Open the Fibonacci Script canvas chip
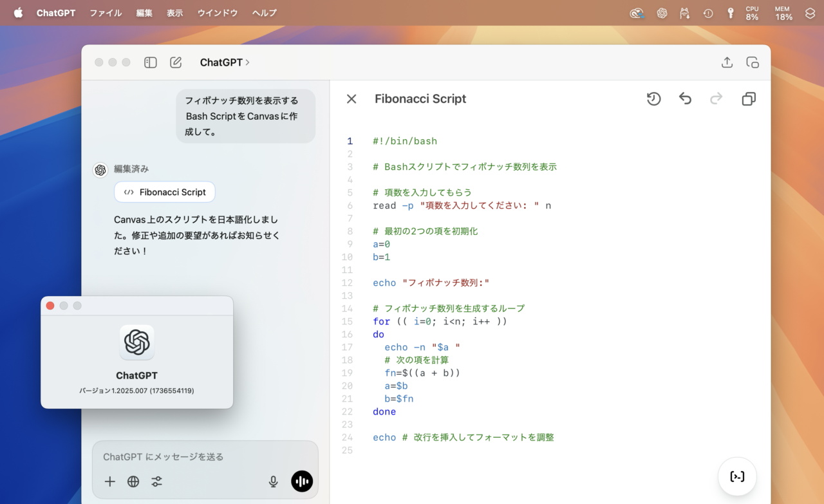 point(165,192)
